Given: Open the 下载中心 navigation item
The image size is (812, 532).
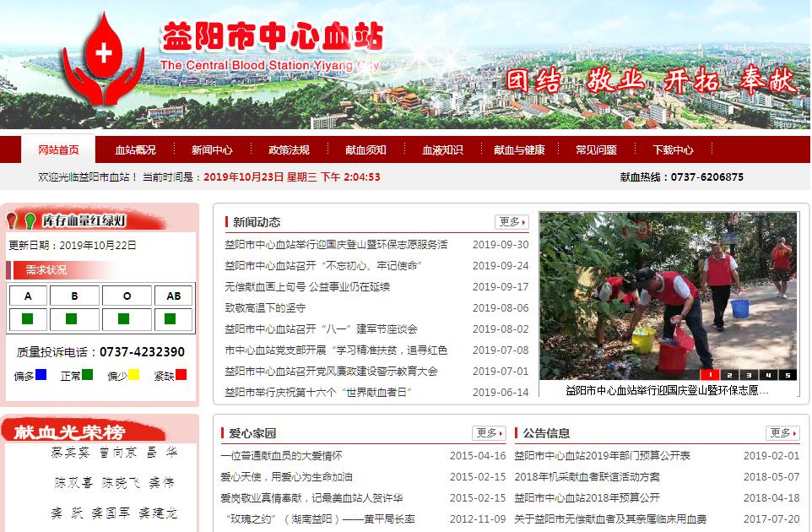Looking at the screenshot, I should point(673,150).
